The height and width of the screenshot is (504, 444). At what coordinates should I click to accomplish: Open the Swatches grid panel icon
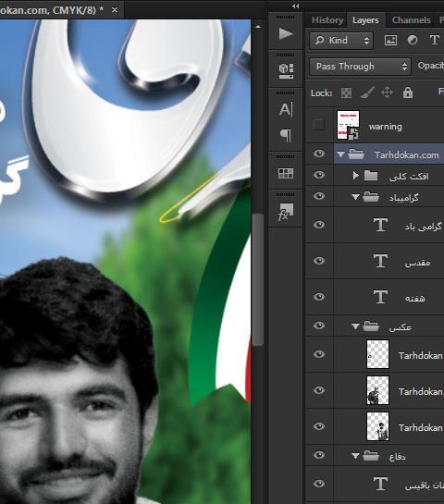[x=286, y=173]
